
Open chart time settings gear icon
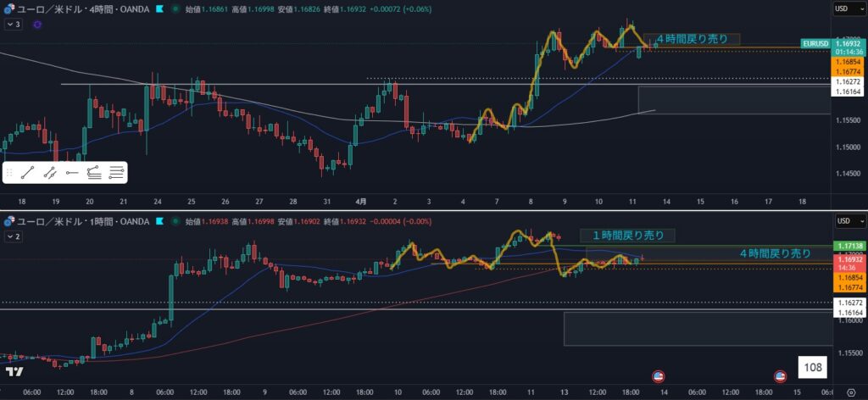850,393
